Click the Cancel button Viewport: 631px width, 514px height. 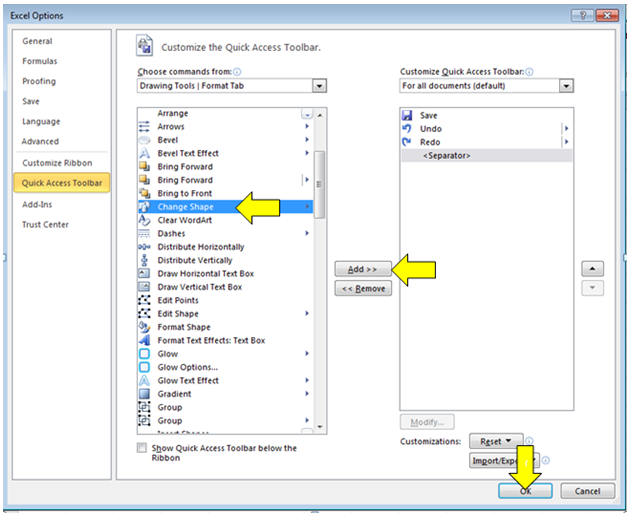tap(587, 491)
